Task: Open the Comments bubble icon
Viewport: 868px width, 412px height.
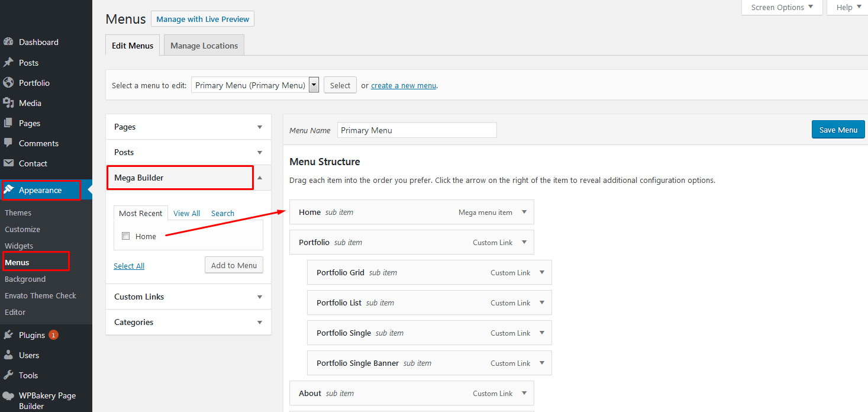Action: point(8,143)
